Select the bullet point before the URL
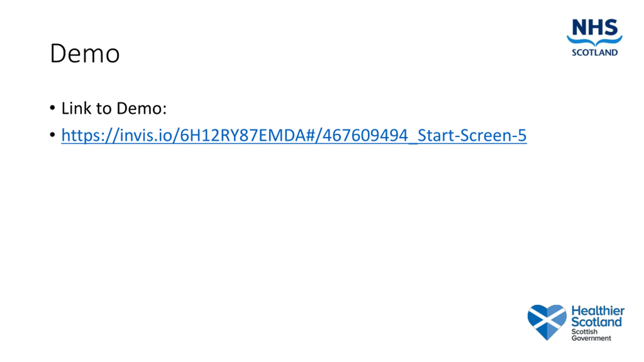The width and height of the screenshot is (644, 362). point(52,135)
